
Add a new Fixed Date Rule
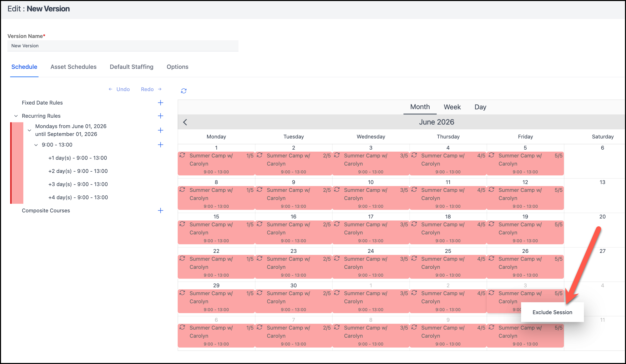[160, 103]
